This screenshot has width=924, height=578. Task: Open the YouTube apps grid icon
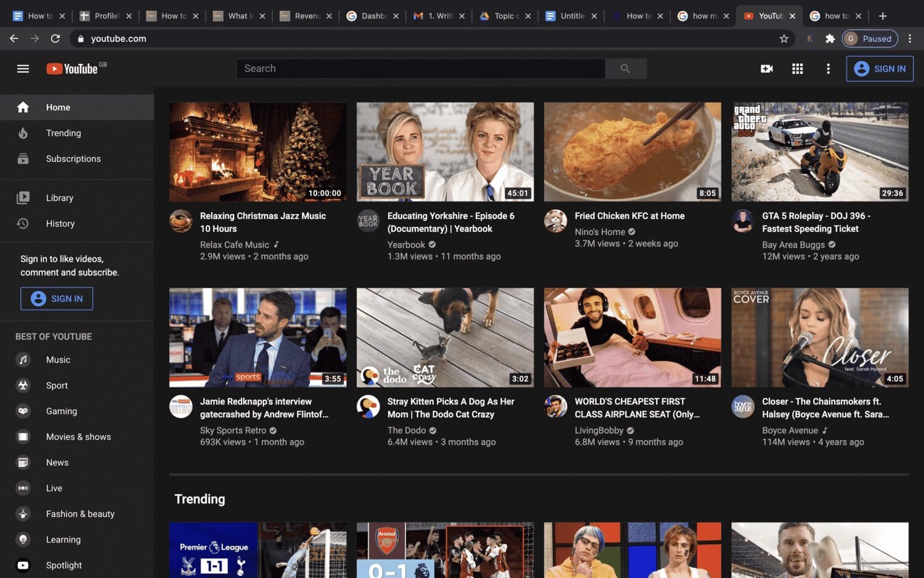797,68
